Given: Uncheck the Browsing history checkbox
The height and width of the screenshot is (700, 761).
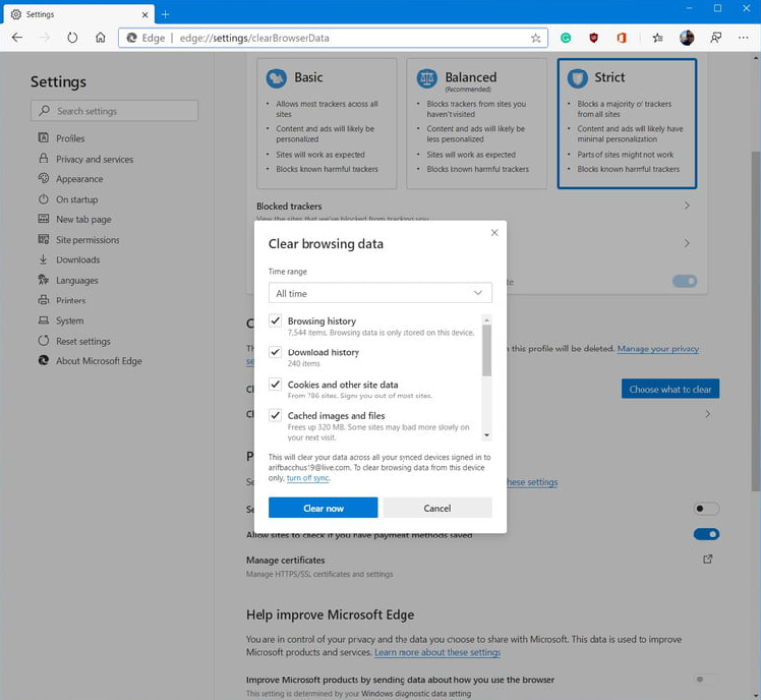Looking at the screenshot, I should pos(275,321).
